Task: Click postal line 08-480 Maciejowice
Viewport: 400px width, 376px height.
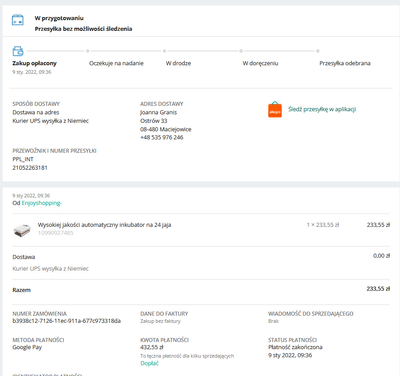Action: [x=166, y=129]
